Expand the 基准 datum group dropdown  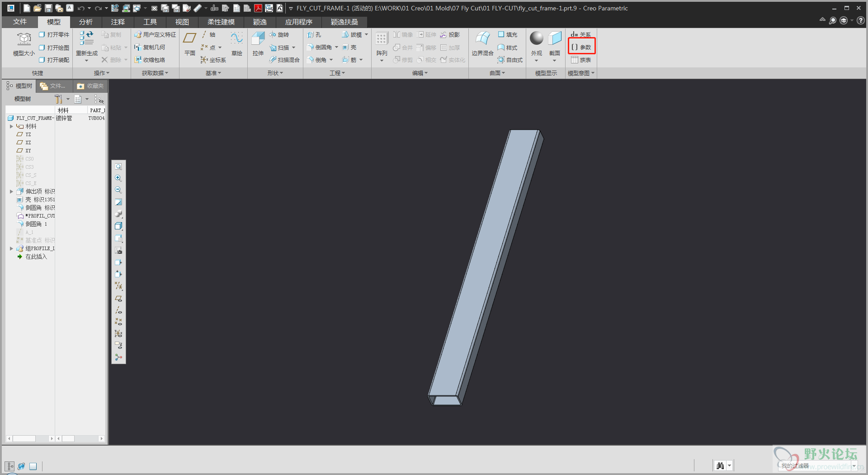tap(213, 73)
